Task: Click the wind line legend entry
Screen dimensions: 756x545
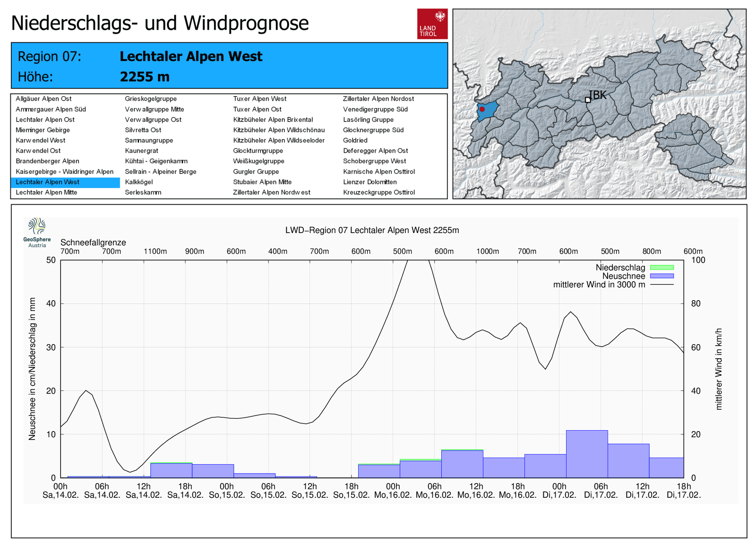Action: click(661, 285)
